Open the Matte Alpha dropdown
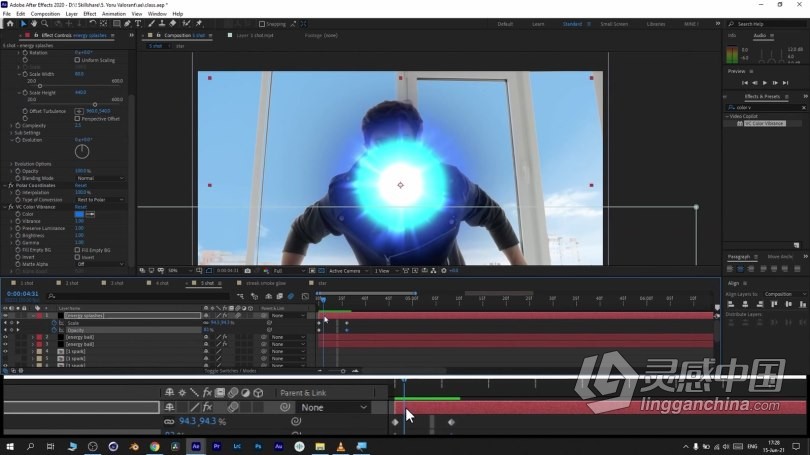 pos(100,264)
